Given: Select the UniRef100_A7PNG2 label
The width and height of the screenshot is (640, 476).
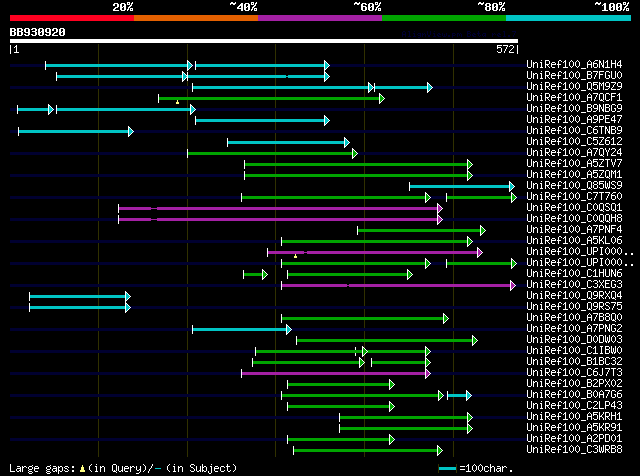Looking at the screenshot, I should 574,329.
